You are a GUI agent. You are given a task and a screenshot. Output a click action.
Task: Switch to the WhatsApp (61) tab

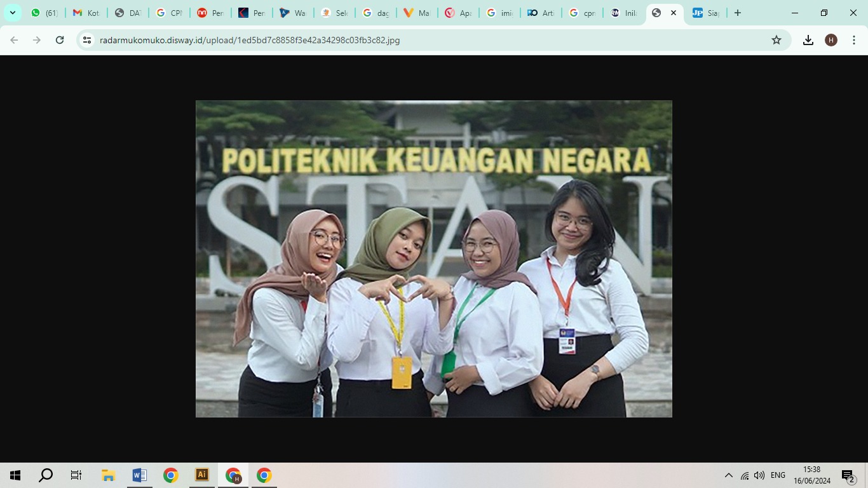(44, 13)
